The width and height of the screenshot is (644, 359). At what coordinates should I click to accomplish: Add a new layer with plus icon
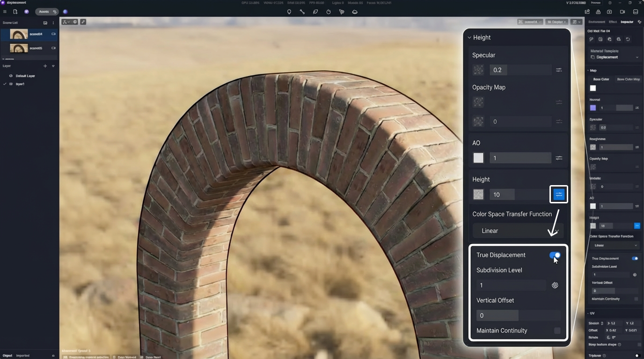45,66
